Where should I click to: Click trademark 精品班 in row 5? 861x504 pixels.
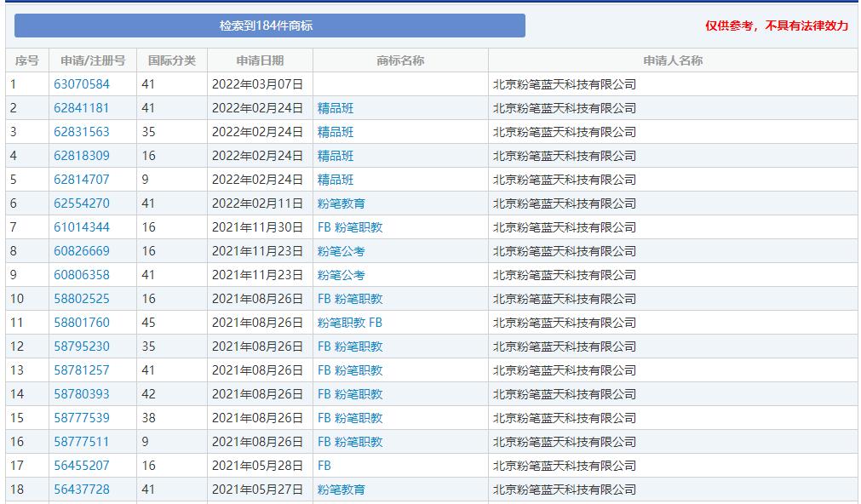pos(336,180)
